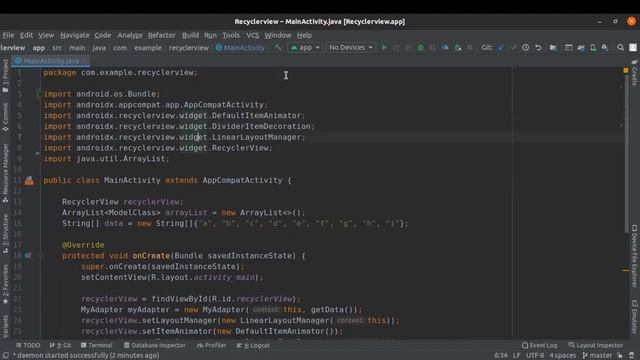Open the Tools menu

click(x=231, y=35)
